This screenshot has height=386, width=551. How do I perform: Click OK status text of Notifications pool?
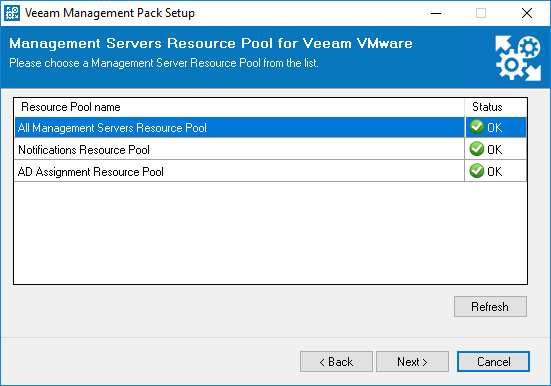[494, 150]
